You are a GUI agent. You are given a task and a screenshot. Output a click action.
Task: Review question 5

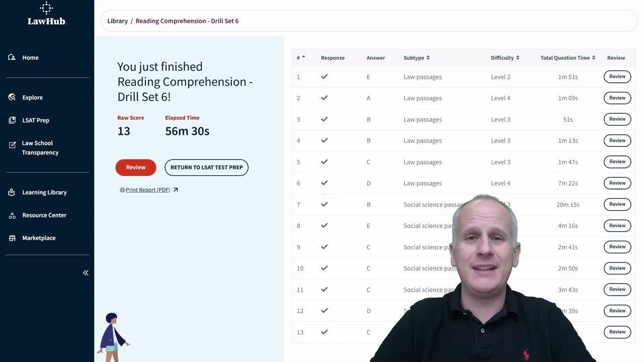click(x=617, y=162)
